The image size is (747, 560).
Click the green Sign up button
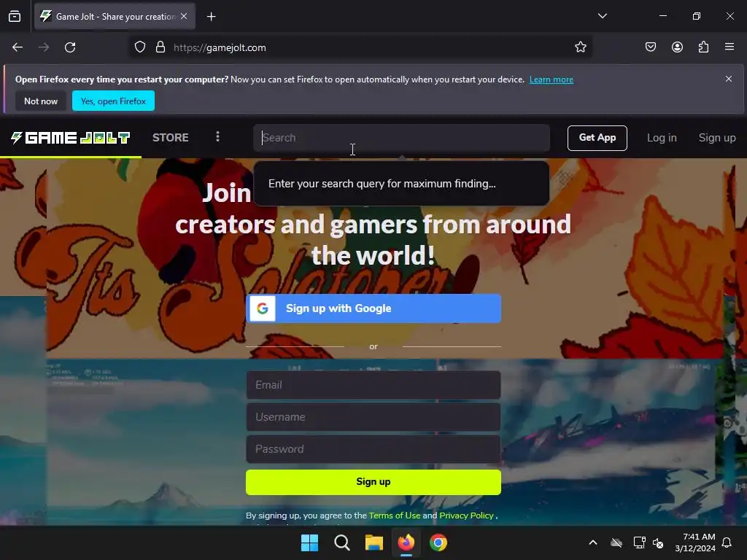coord(373,482)
